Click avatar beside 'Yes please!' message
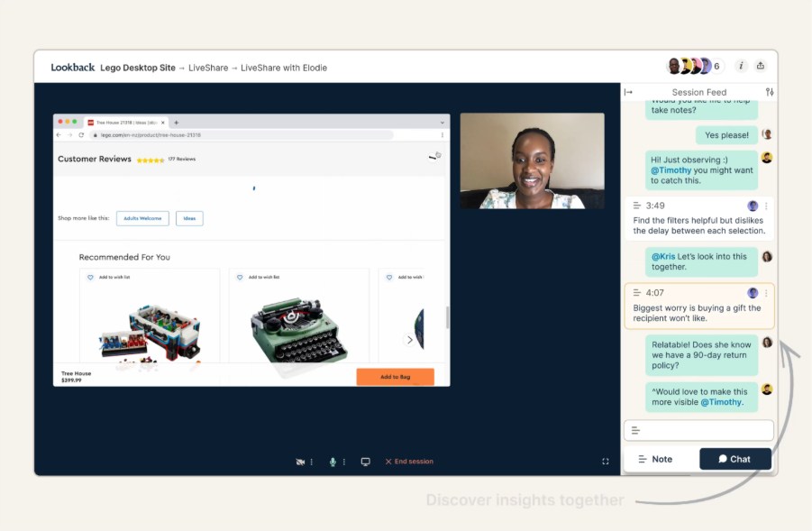The width and height of the screenshot is (812, 531). (x=767, y=134)
